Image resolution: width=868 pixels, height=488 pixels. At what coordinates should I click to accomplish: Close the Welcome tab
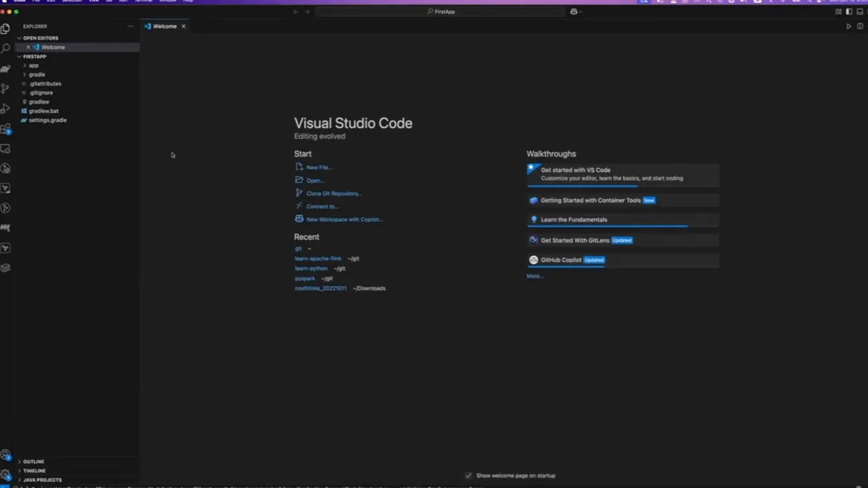coord(183,26)
